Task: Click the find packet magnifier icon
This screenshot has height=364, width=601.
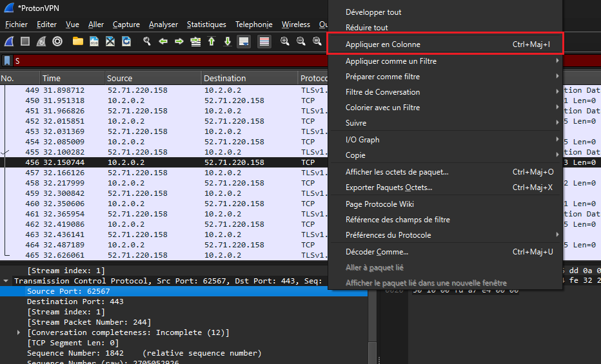Action: point(147,41)
